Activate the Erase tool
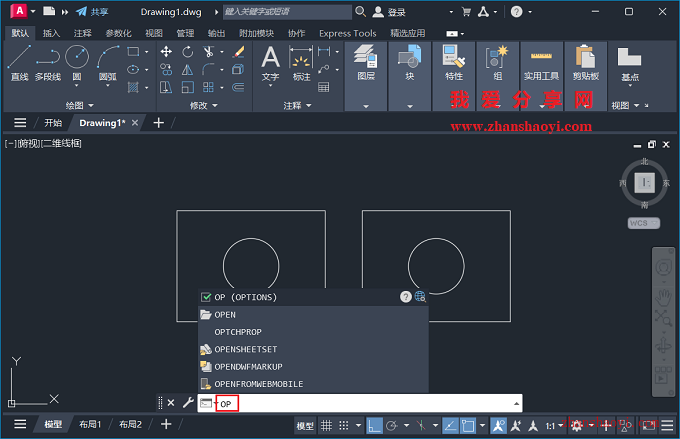The height and width of the screenshot is (439, 680). click(238, 52)
